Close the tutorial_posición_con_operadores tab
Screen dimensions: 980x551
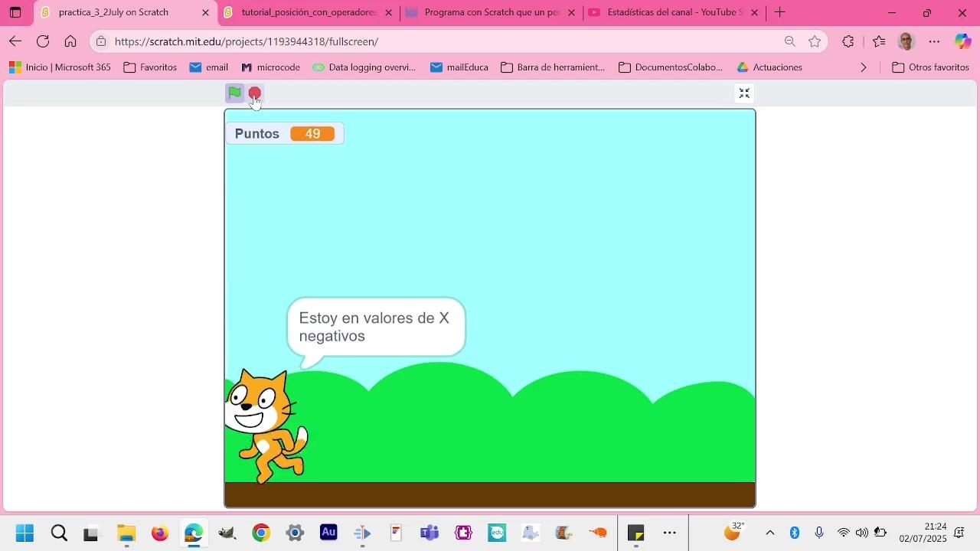point(388,12)
